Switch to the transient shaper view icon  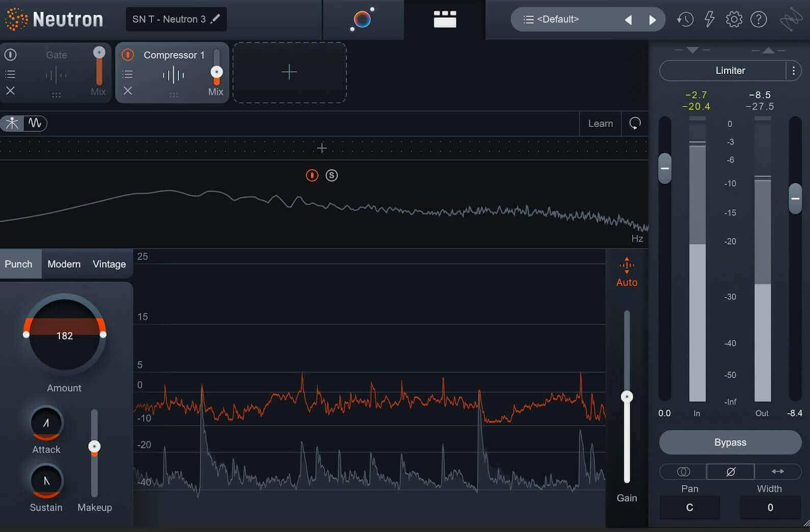point(12,123)
